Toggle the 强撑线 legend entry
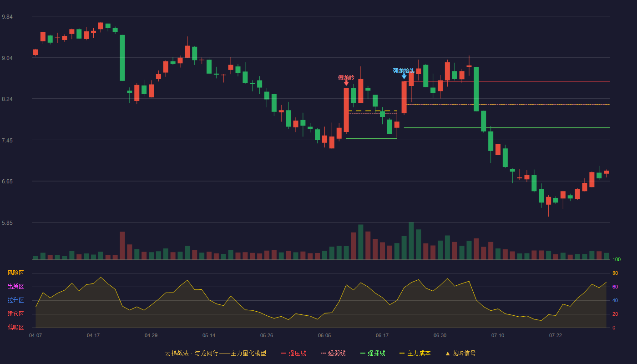The height and width of the screenshot is (364, 637). tap(373, 353)
